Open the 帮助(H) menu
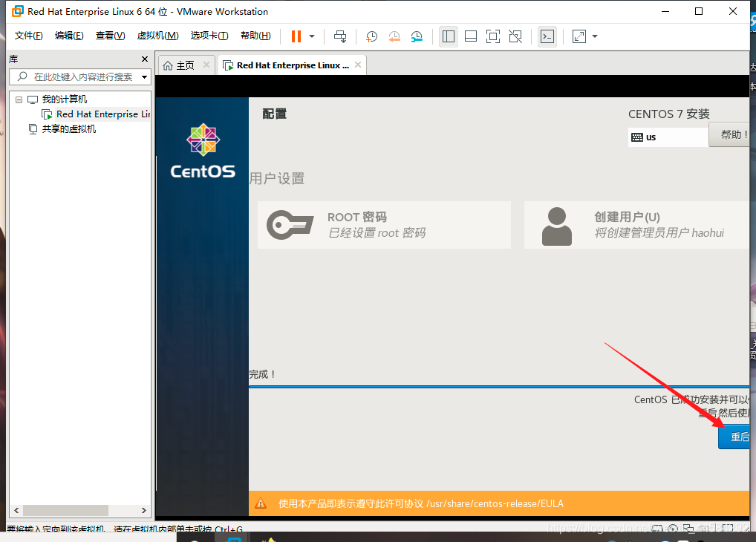Viewport: 756px width, 542px height. [255, 36]
